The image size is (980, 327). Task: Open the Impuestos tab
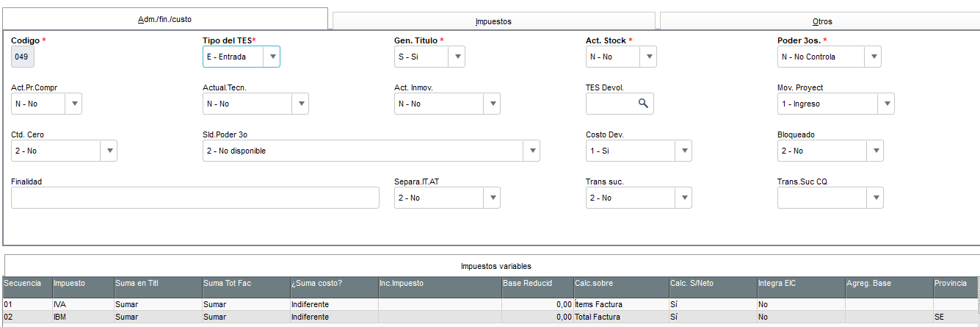pos(493,21)
